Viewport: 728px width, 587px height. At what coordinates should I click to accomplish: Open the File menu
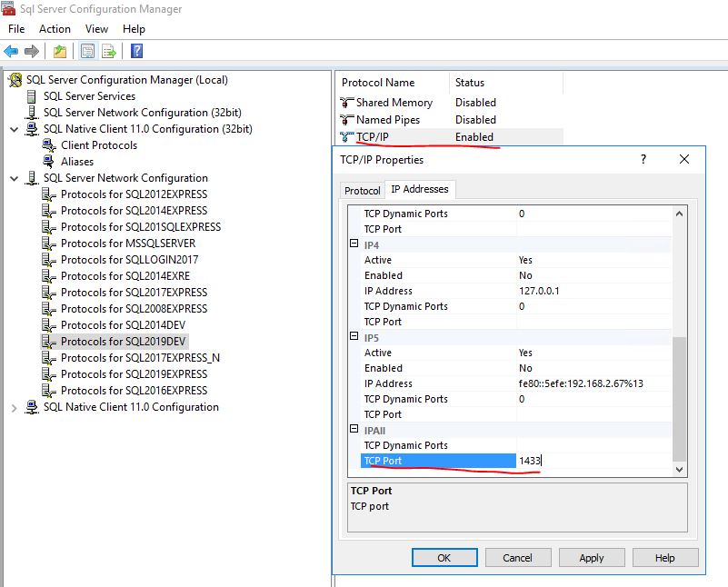(16, 29)
